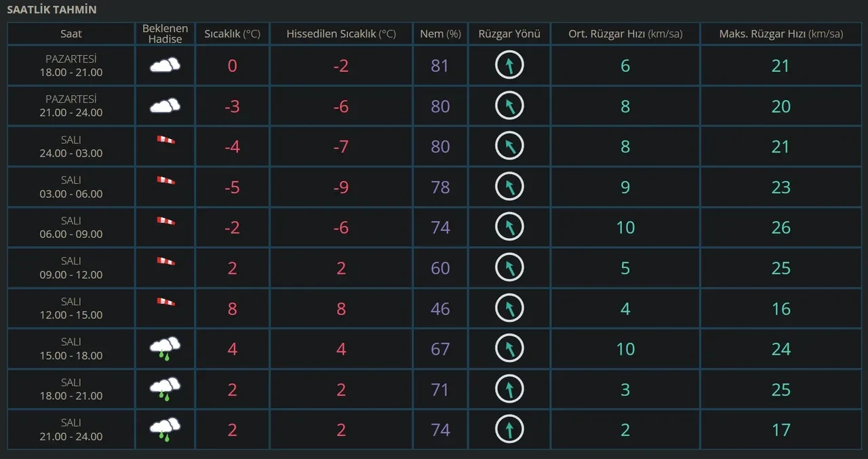Click the wind direction arrow for Salı 03.00 - 06.00
Viewport: 868px width, 459px height.
pos(509,187)
